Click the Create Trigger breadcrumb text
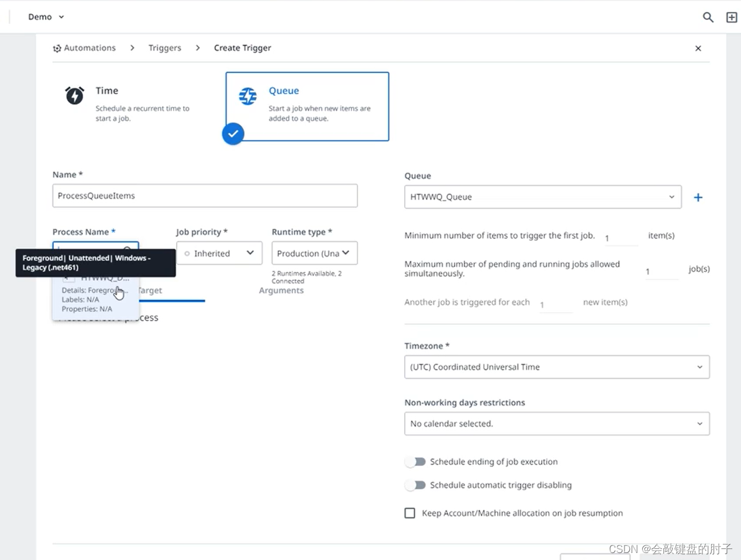 pyautogui.click(x=242, y=48)
